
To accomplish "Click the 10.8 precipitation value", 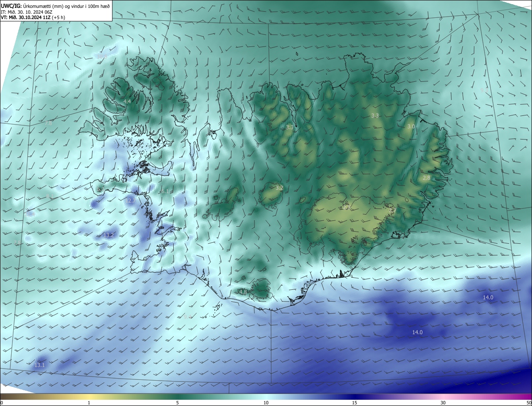I will [x=102, y=56].
